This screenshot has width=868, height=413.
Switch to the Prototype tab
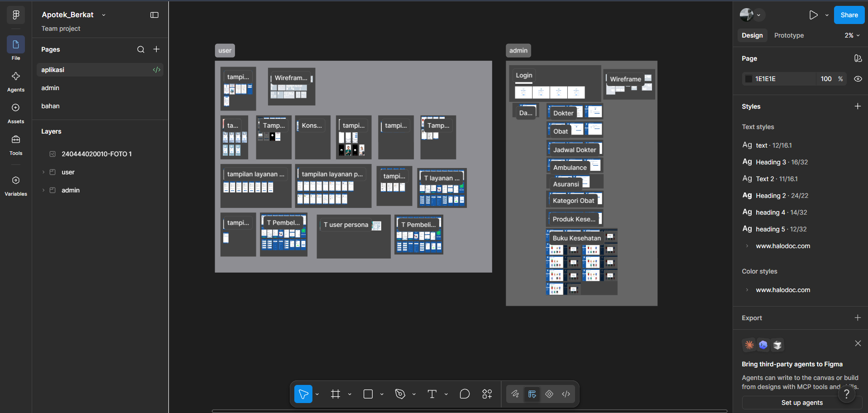789,35
